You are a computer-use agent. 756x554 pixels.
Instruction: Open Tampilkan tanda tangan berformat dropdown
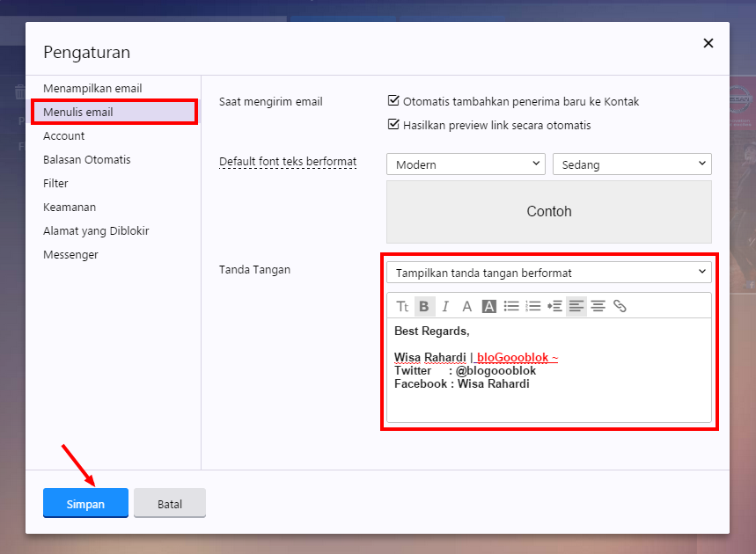(x=549, y=273)
